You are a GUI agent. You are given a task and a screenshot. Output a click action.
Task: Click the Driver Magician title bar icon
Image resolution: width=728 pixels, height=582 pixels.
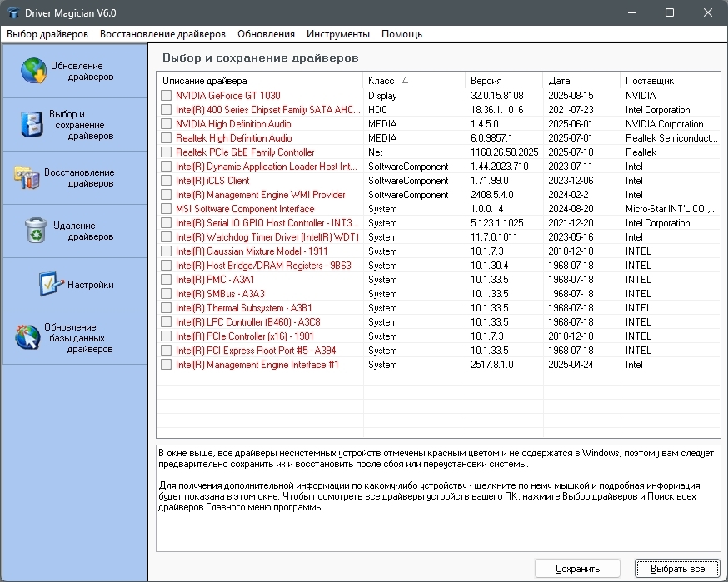click(x=14, y=12)
